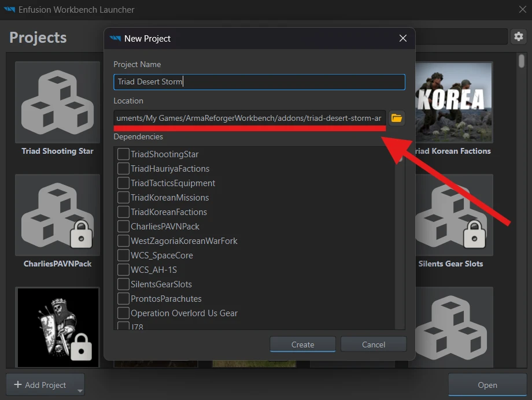Select the Silents Gear Slots project thumbnail
The image size is (532, 400).
(x=454, y=215)
